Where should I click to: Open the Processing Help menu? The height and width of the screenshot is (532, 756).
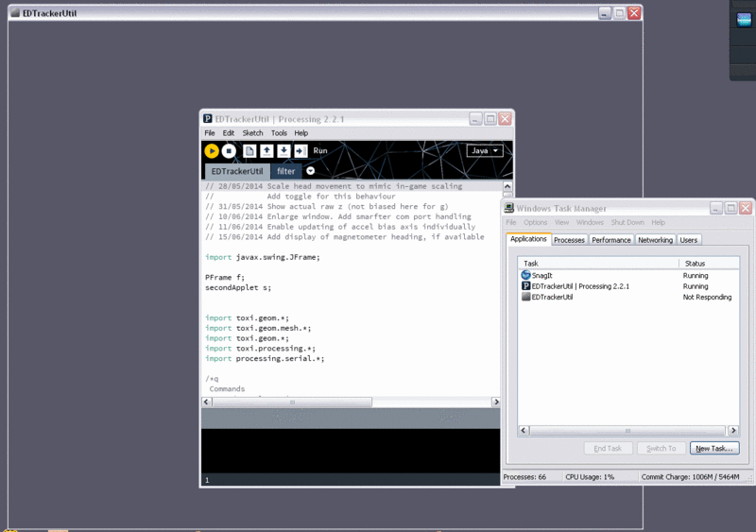pyautogui.click(x=301, y=133)
